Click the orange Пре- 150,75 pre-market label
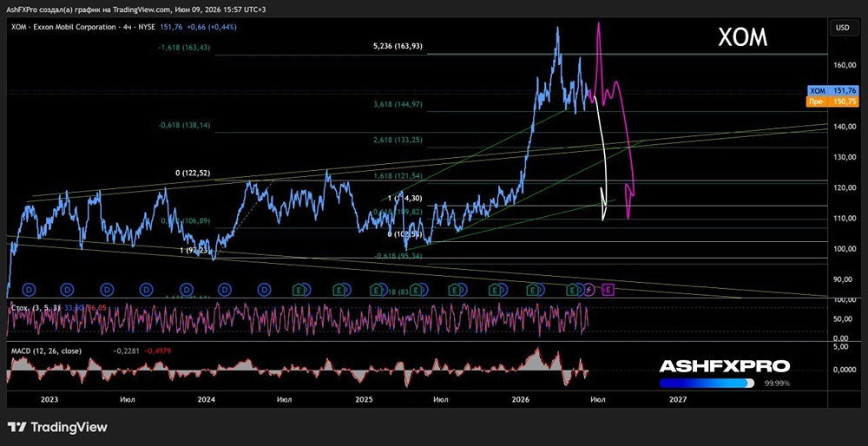 tap(833, 101)
